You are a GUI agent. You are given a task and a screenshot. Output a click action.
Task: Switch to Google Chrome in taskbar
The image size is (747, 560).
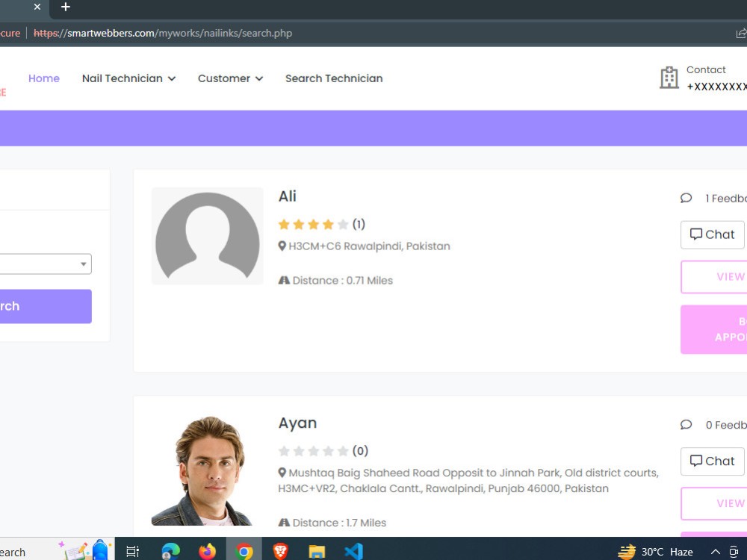tap(244, 552)
